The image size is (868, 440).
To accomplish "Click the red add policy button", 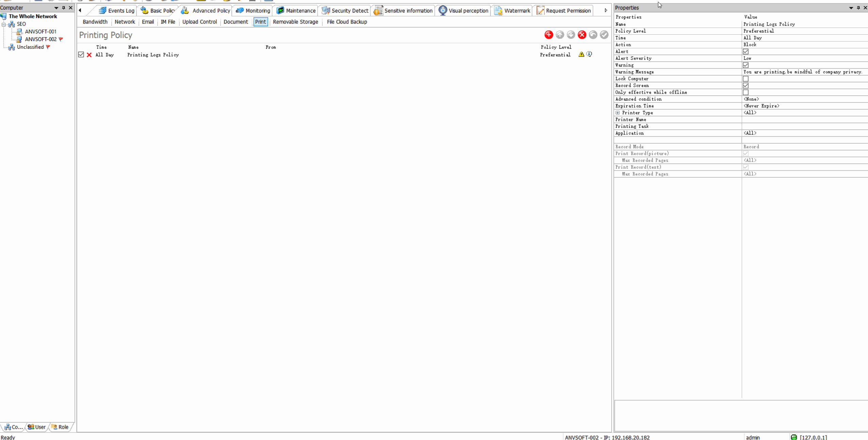I will point(548,35).
